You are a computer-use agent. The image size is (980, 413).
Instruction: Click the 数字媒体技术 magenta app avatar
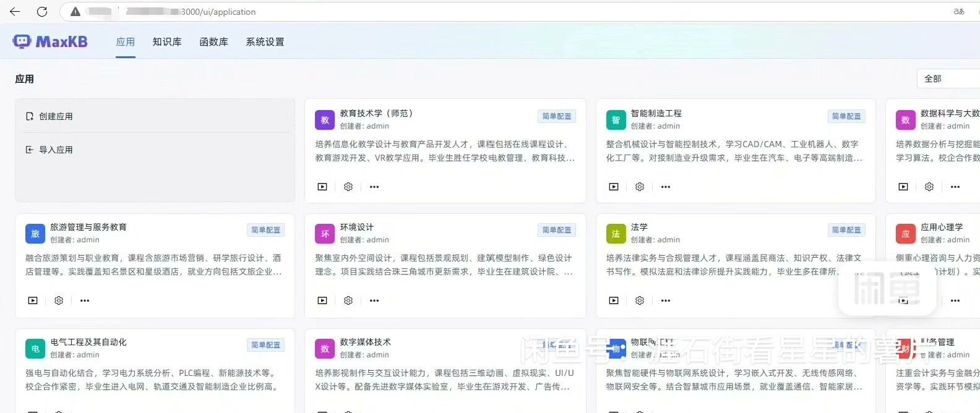[325, 349]
